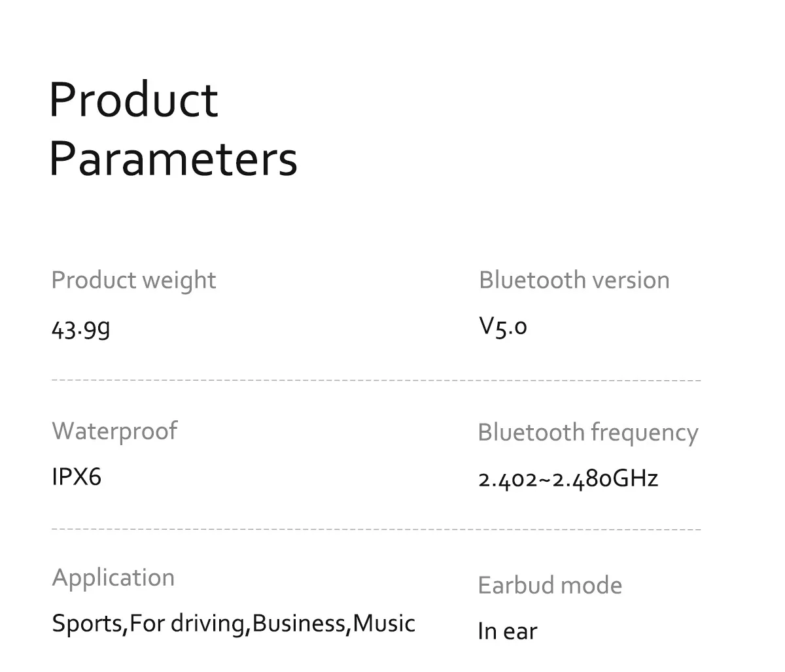This screenshot has height=672, width=785.
Task: Click the Sports,For driving,Business,Music text
Action: coord(234,623)
